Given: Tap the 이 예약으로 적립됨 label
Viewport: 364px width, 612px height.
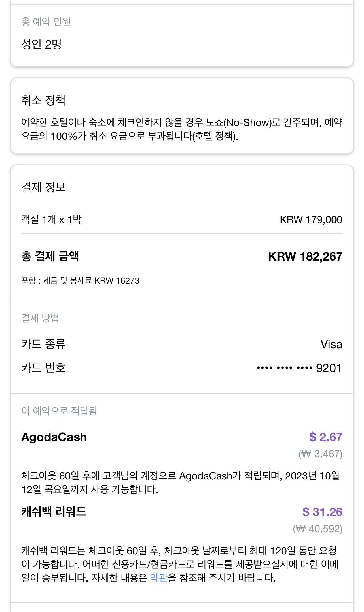Looking at the screenshot, I should pos(59,411).
